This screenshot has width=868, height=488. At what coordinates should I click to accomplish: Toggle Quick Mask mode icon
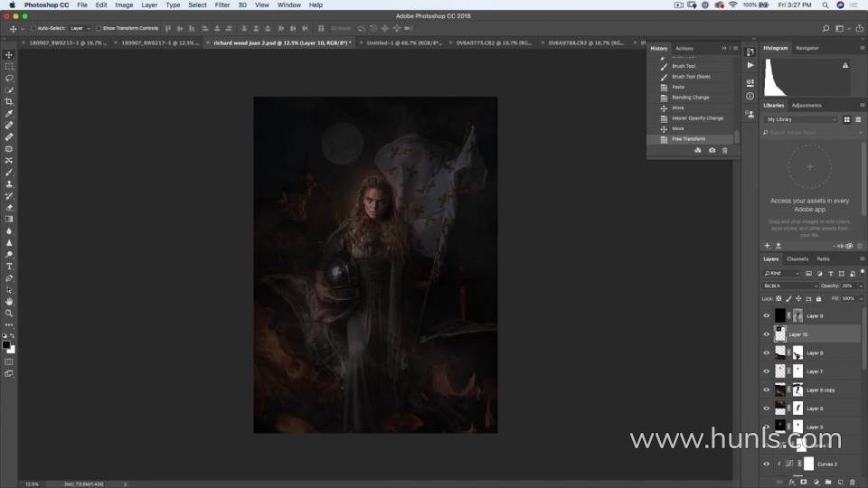(x=9, y=361)
